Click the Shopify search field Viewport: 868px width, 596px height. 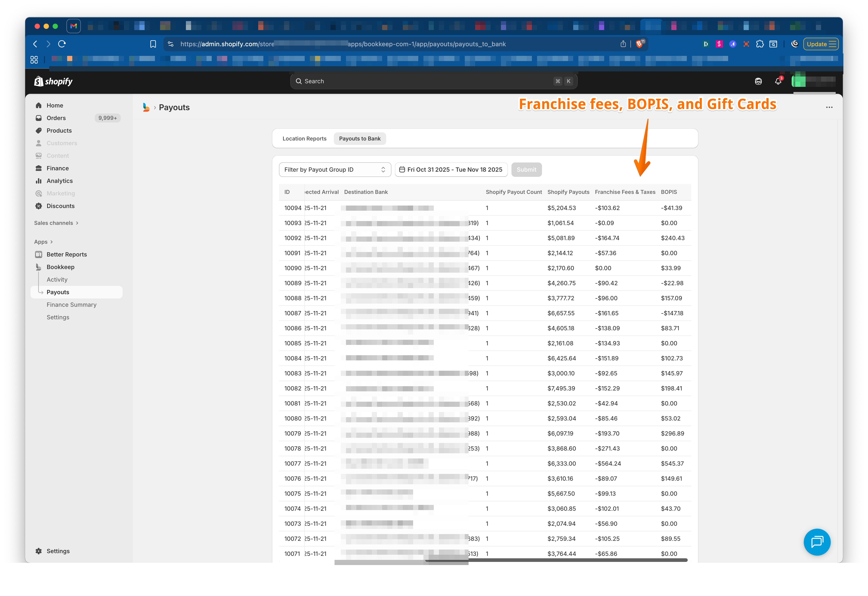click(434, 81)
